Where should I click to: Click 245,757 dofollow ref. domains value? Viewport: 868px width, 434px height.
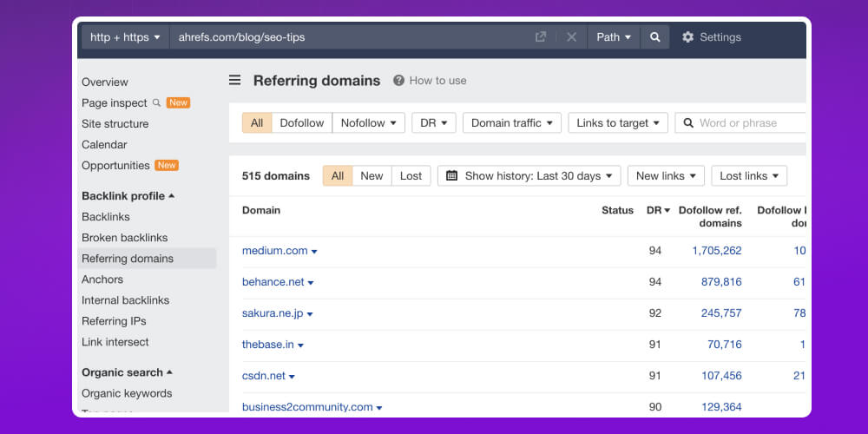pos(721,313)
